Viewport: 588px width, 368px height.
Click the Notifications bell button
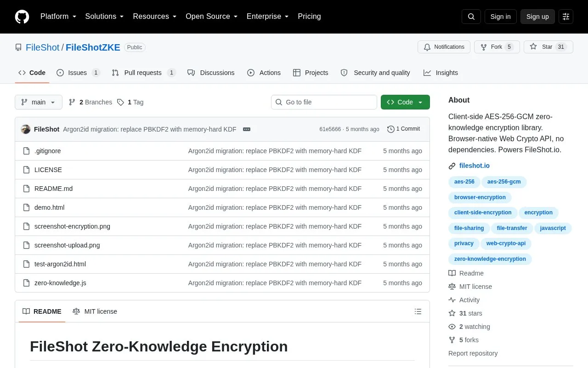click(444, 47)
